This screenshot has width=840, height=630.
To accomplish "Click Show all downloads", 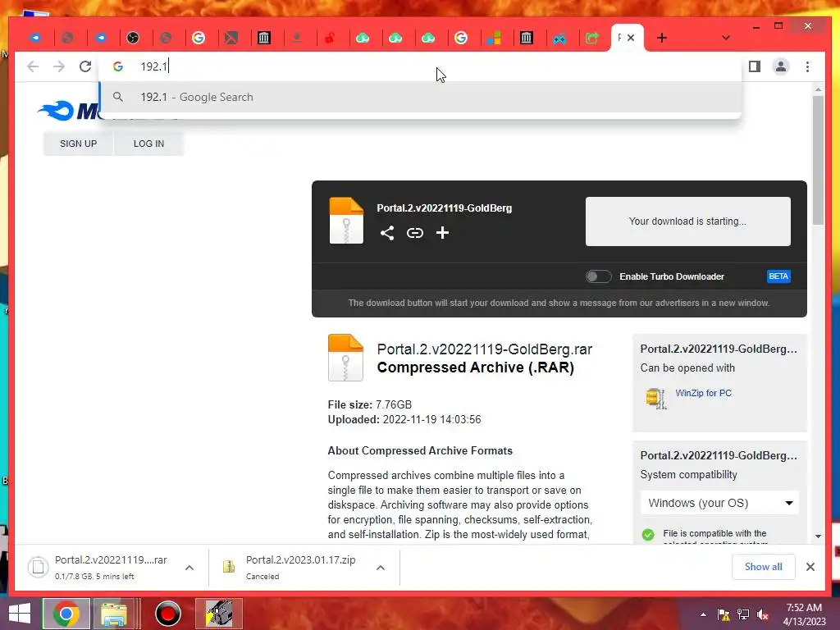I will [x=764, y=567].
